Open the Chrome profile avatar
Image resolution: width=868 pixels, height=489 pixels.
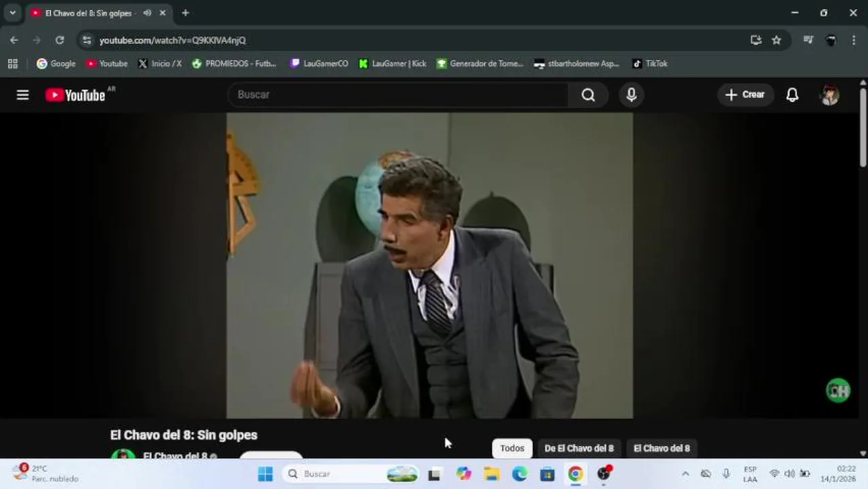click(x=831, y=40)
